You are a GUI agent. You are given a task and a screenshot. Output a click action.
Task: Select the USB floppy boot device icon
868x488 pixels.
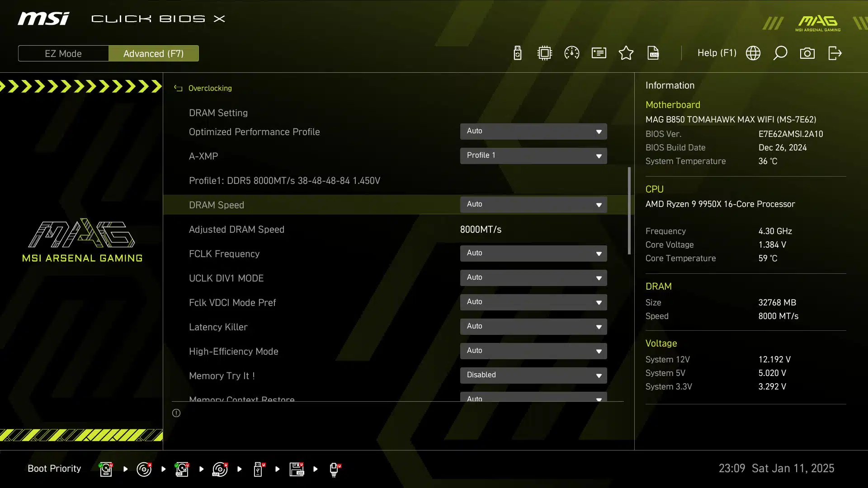click(x=297, y=469)
